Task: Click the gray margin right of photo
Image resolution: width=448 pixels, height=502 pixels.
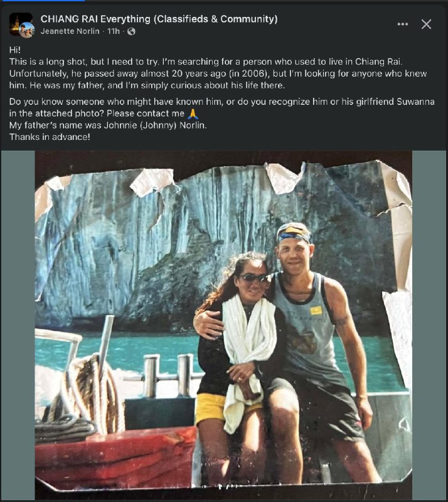Action: tap(429, 325)
